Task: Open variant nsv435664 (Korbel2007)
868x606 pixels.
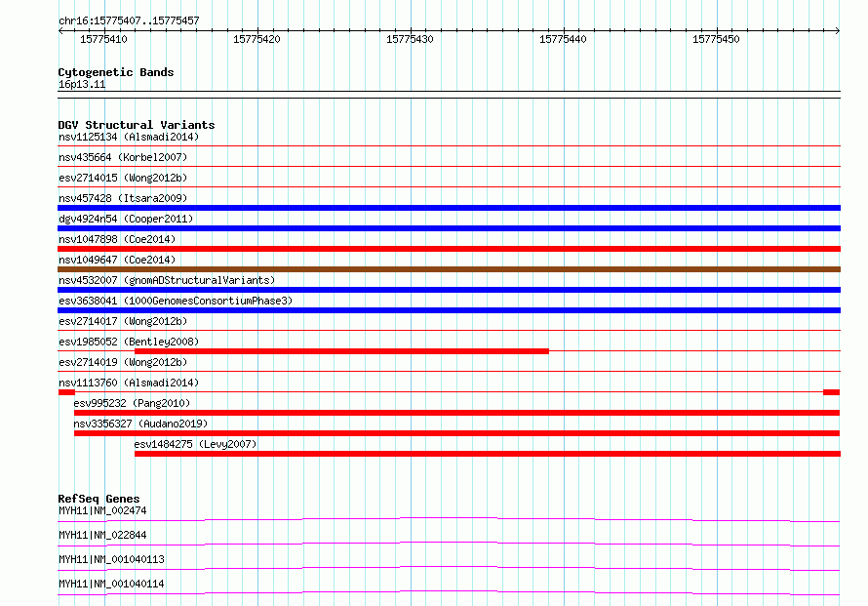Action: pos(123,157)
